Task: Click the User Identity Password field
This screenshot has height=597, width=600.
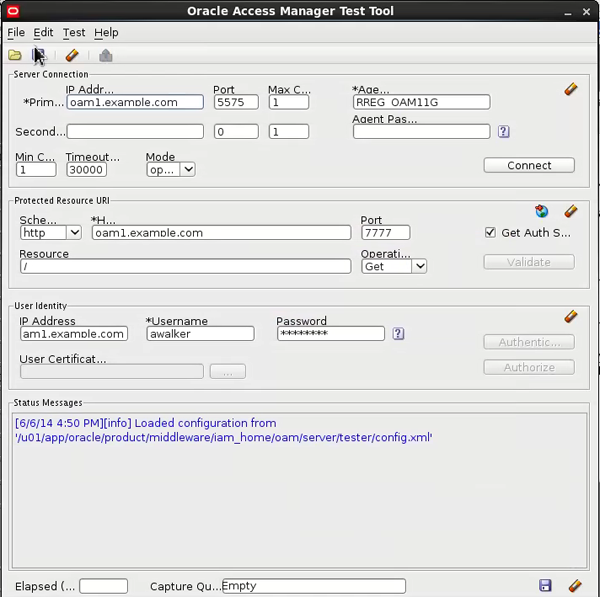Action: 331,334
